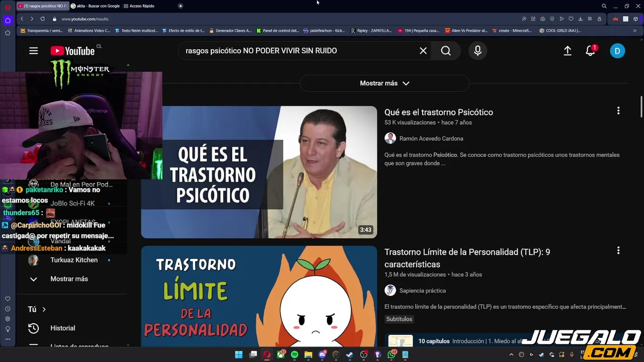Go back with the browser back arrow
This screenshot has width=644, height=362.
22,19
